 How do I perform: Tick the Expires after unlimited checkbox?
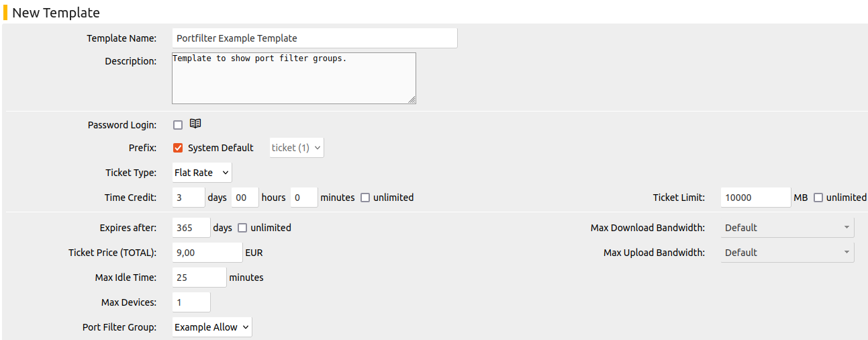242,228
